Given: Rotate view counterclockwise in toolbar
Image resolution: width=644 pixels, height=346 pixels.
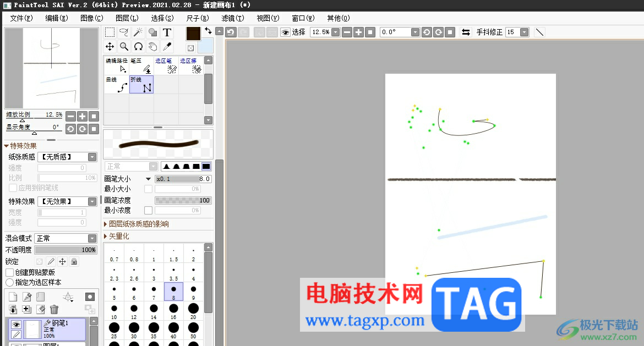Looking at the screenshot, I should pyautogui.click(x=427, y=32).
